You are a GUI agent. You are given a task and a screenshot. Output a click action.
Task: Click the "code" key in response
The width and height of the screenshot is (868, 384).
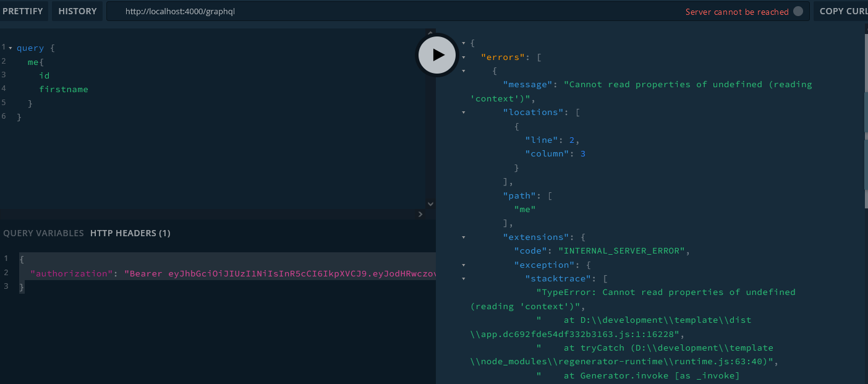530,250
